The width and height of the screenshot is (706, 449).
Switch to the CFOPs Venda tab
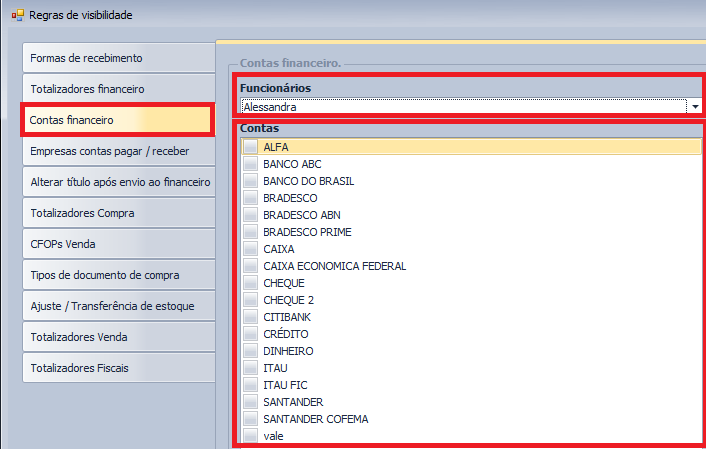[119, 245]
